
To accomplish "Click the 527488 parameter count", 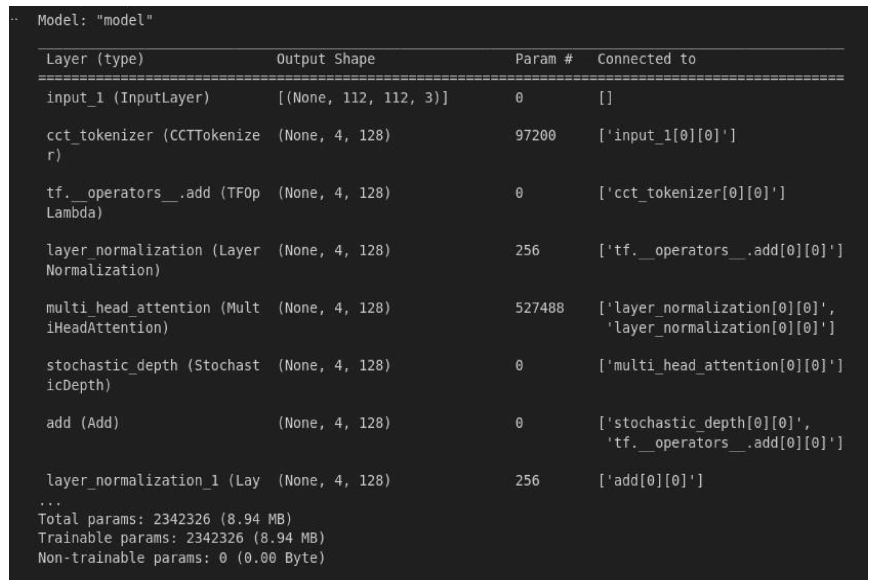I will (539, 308).
